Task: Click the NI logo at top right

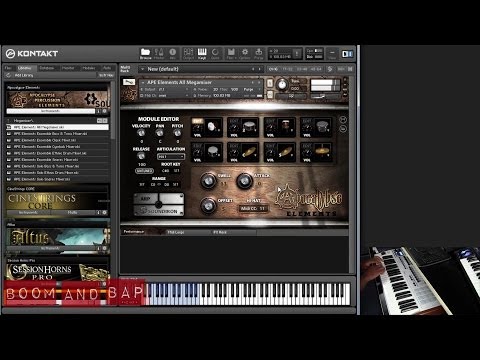Action: click(x=347, y=54)
